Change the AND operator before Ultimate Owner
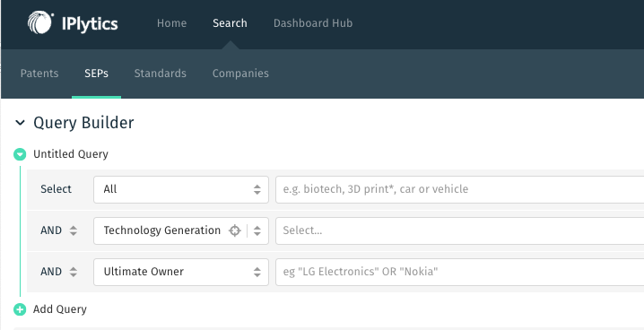644x330 pixels. (x=58, y=272)
